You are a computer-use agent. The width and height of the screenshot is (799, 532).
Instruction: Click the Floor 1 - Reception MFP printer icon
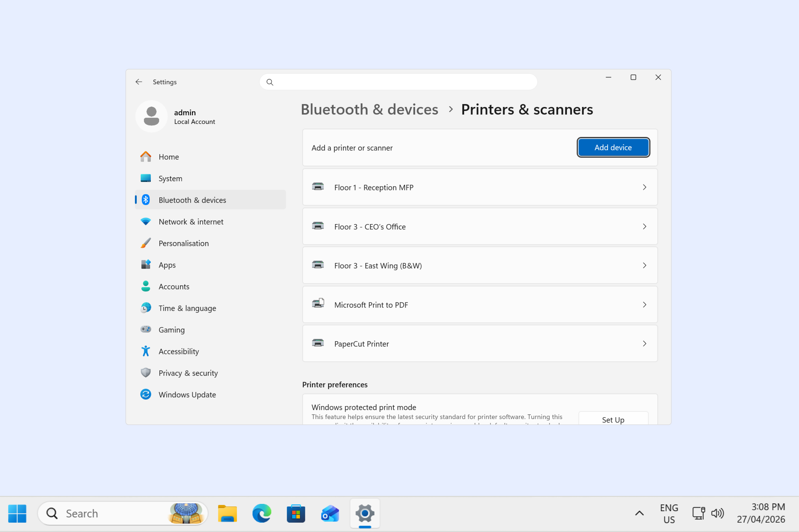coord(318,187)
